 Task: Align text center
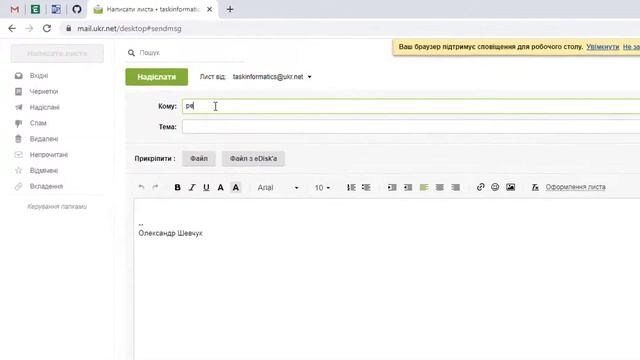[x=440, y=187]
